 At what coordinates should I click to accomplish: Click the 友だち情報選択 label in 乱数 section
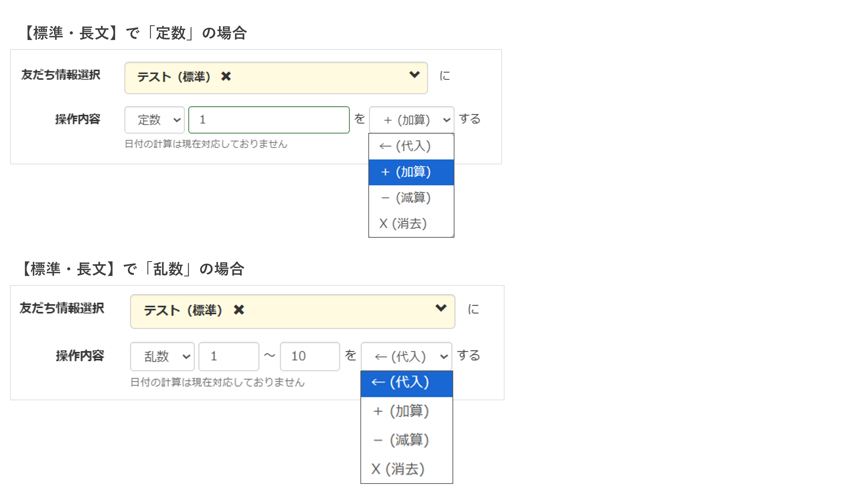point(62,308)
